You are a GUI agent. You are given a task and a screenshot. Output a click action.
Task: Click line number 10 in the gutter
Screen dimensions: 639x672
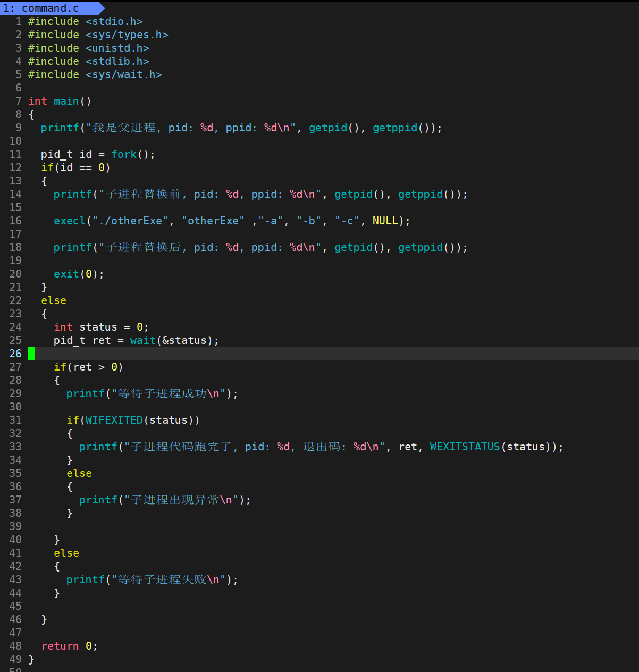(15, 141)
